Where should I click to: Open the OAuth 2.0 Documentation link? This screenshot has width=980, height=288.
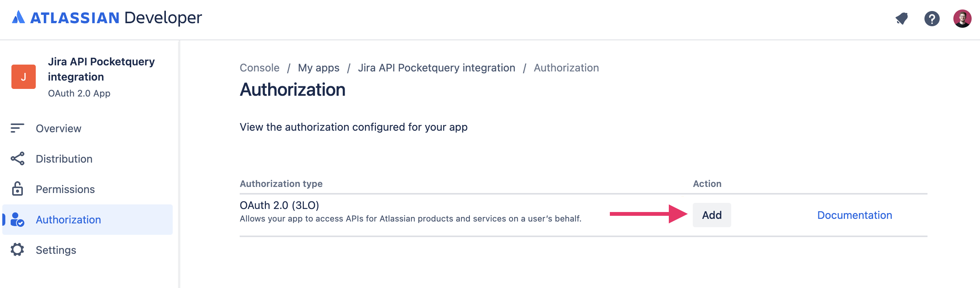pos(854,215)
